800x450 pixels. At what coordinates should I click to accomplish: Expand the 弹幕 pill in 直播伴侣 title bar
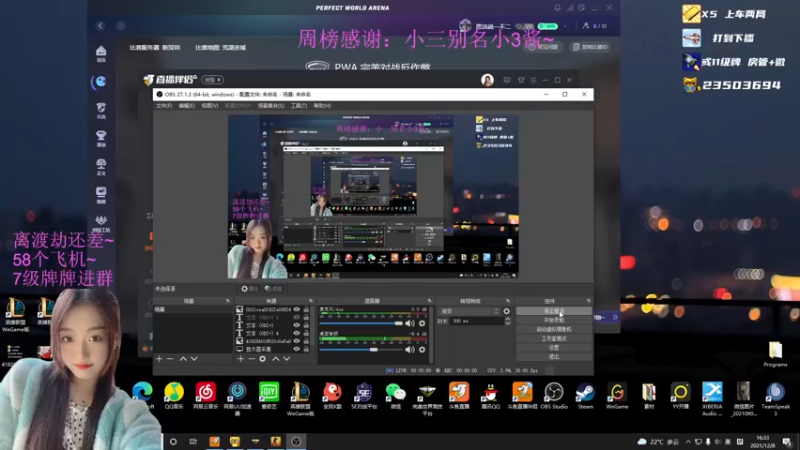(x=213, y=80)
